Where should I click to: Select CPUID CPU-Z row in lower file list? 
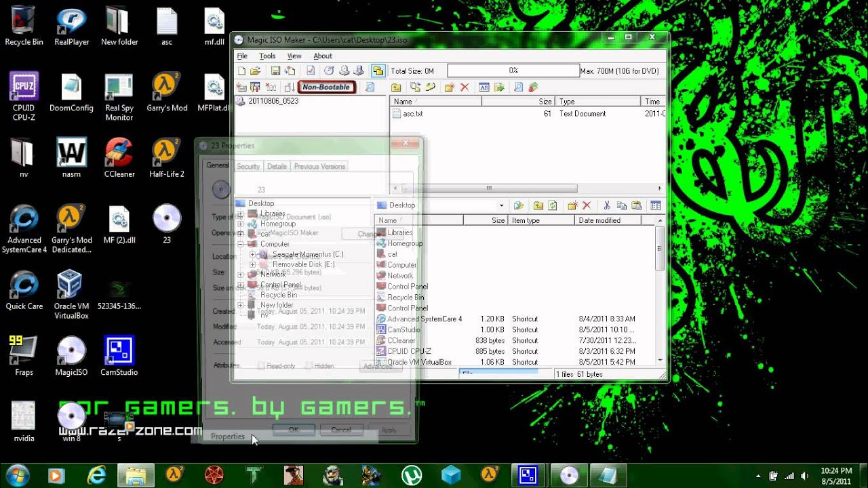click(507, 351)
